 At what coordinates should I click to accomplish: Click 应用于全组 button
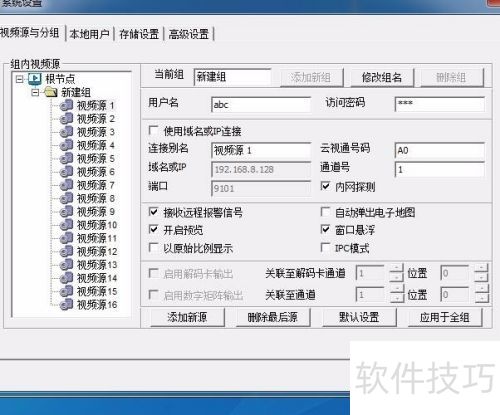click(445, 317)
